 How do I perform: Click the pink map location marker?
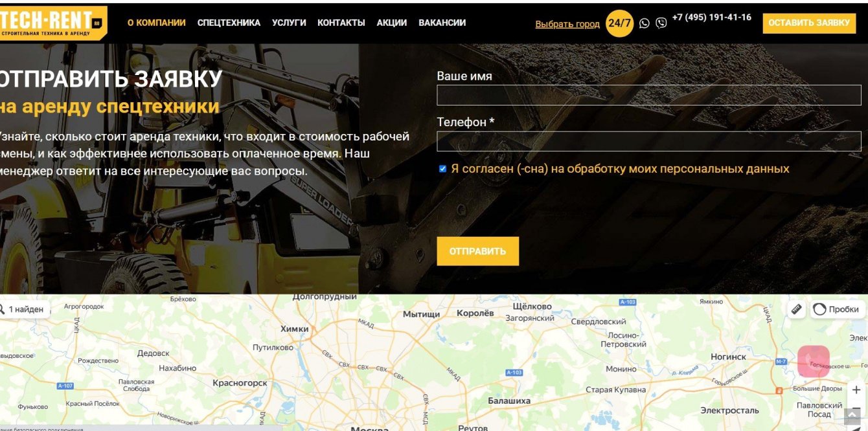[813, 360]
